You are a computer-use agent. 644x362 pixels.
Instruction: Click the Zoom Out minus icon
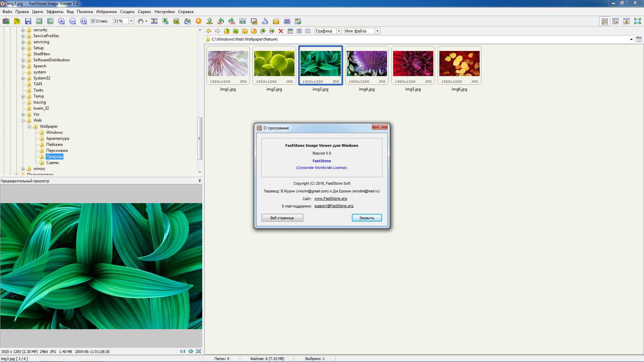point(72,21)
